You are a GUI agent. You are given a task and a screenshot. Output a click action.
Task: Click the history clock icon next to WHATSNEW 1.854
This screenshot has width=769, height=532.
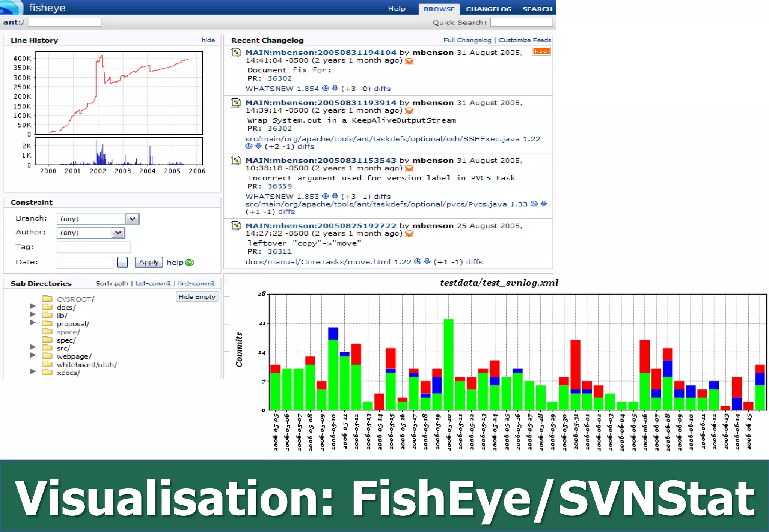coord(326,89)
